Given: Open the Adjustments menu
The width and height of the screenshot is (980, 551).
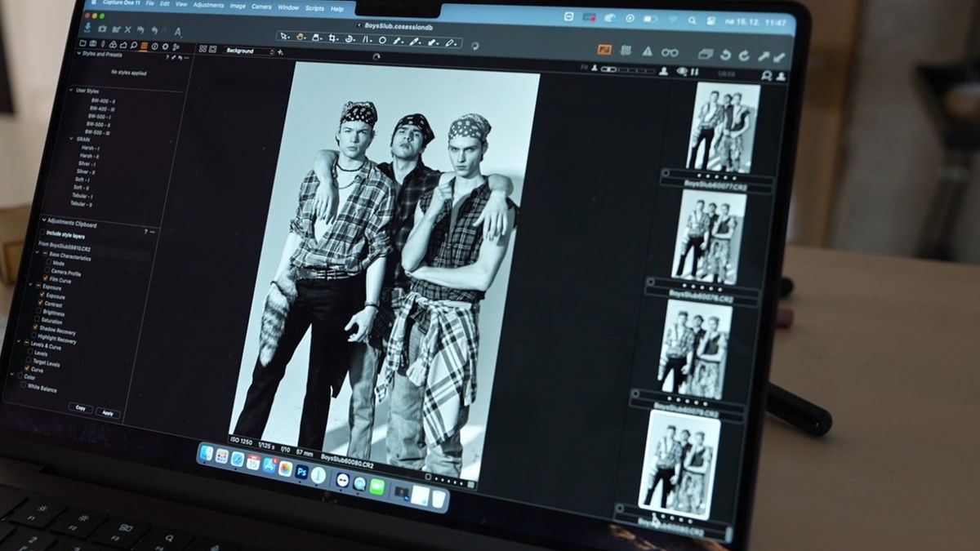Looking at the screenshot, I should click(x=208, y=5).
